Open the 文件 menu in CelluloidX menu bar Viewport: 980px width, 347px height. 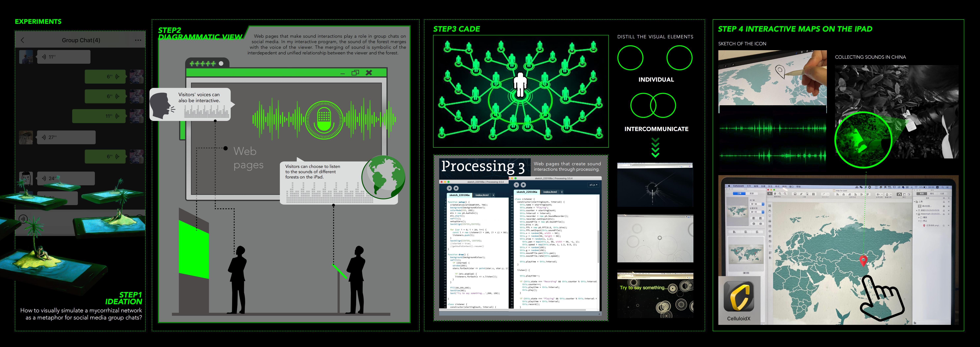[x=749, y=186]
